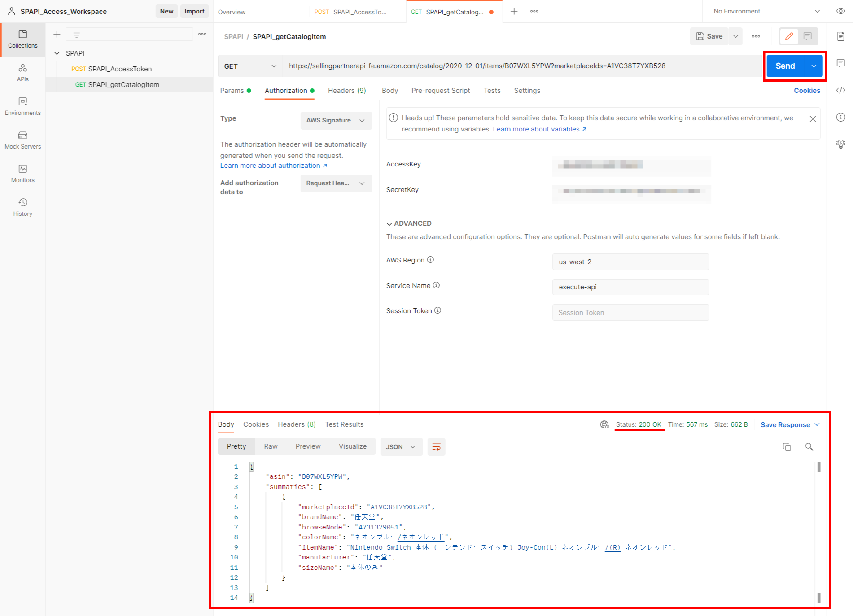Open the APIs sidebar panel

(22, 72)
